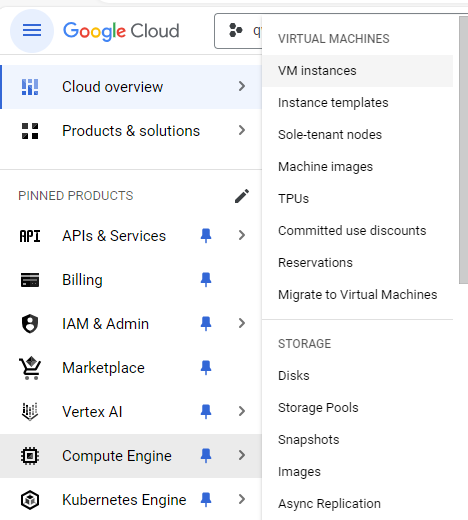Click the APIs & Services API icon

(30, 236)
